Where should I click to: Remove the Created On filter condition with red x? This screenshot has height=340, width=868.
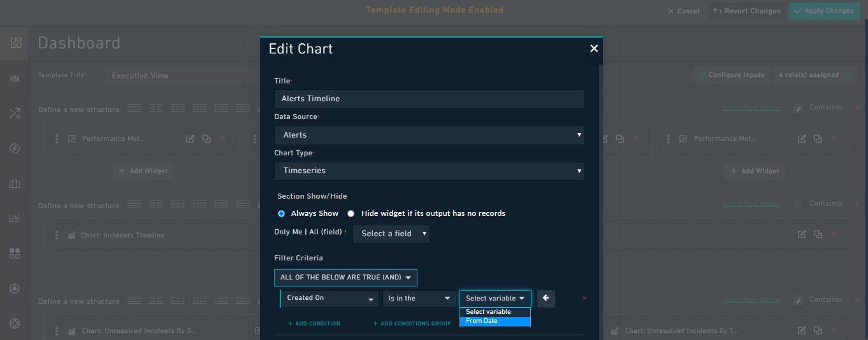pyautogui.click(x=584, y=298)
